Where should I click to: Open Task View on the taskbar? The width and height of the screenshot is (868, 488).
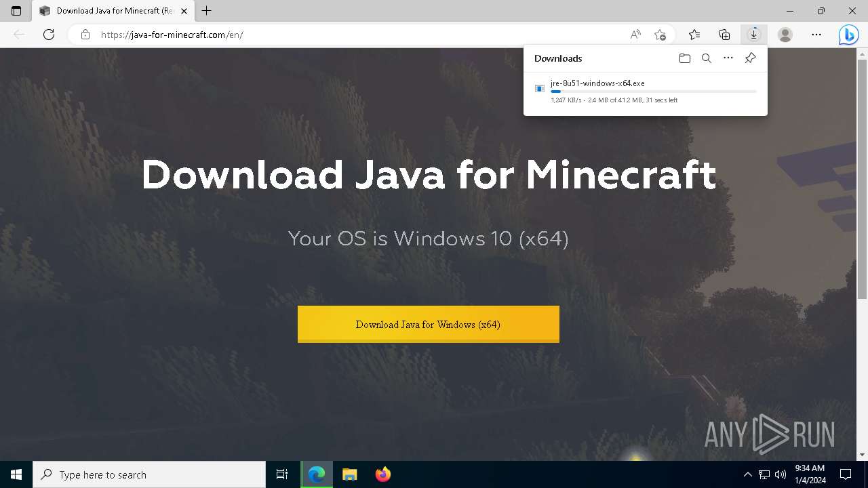click(x=282, y=474)
